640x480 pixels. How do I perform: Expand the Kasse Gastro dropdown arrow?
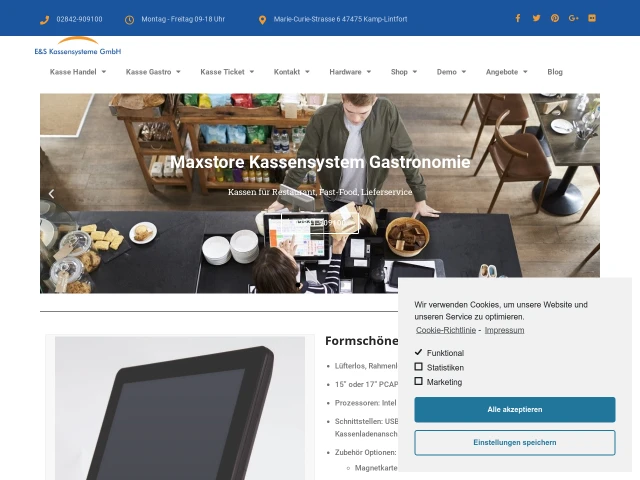[178, 72]
